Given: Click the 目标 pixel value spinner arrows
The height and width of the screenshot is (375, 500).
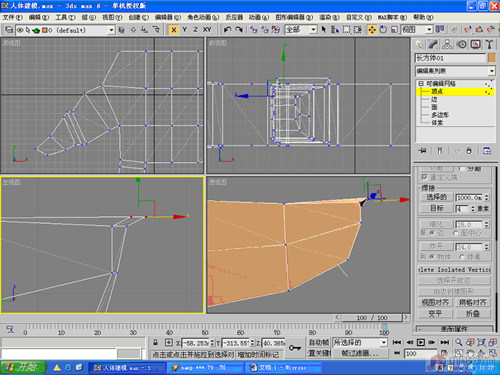Looking at the screenshot, I should click(x=473, y=209).
